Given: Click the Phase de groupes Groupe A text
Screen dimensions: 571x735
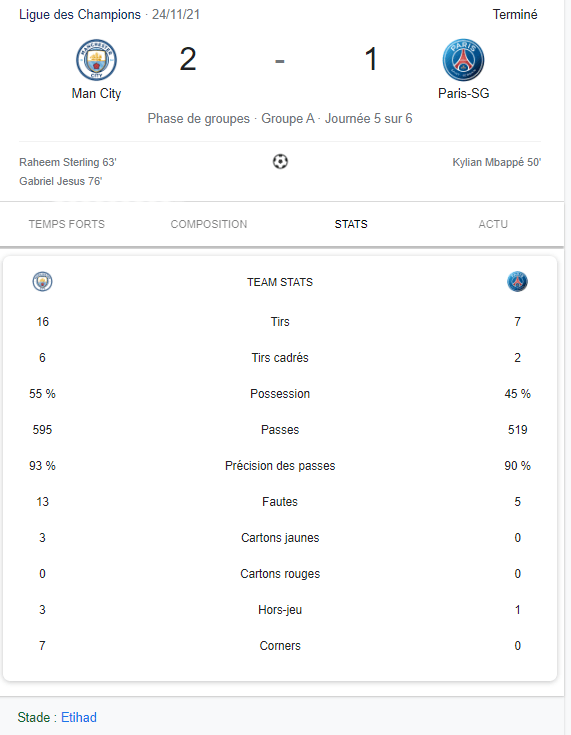Looking at the screenshot, I should click(231, 118).
